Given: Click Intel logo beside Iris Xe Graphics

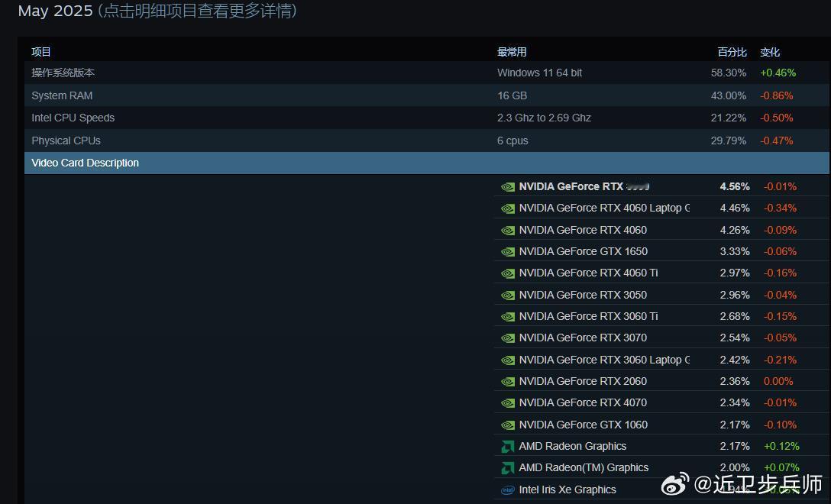Looking at the screenshot, I should 508,490.
